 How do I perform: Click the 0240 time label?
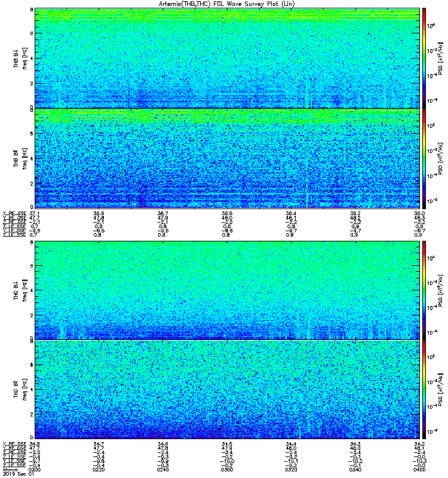click(x=162, y=470)
